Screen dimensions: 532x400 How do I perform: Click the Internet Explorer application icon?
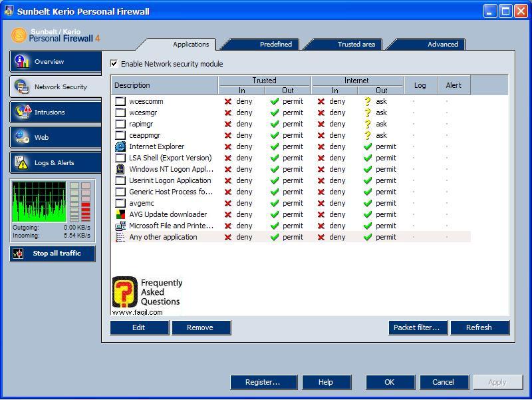click(x=120, y=146)
